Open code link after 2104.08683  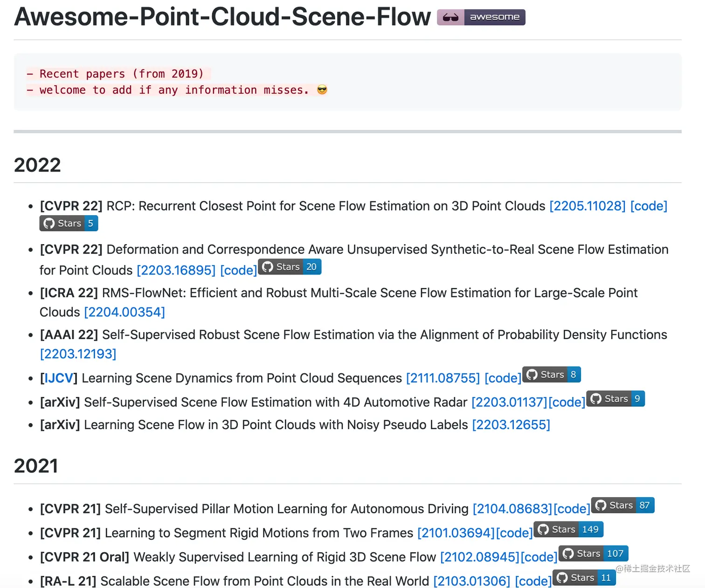click(x=572, y=509)
